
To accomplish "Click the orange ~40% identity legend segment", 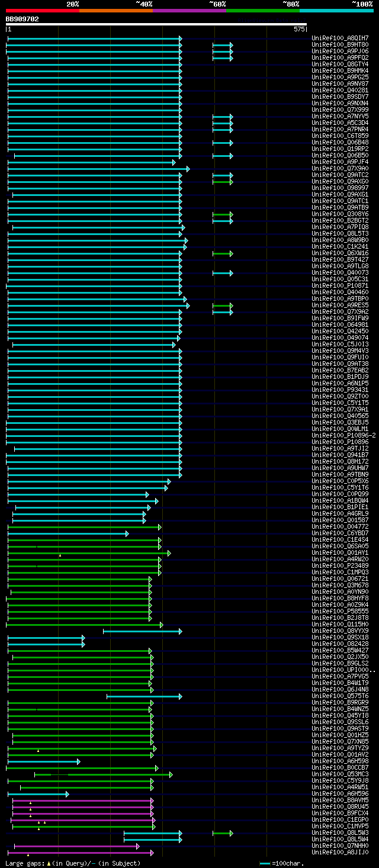I will click(115, 11).
